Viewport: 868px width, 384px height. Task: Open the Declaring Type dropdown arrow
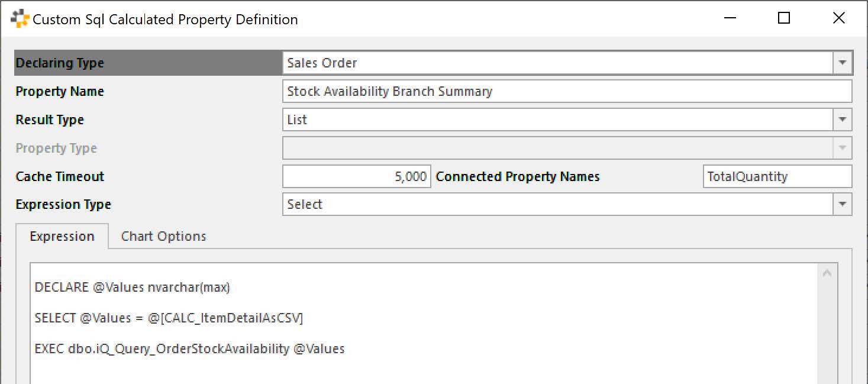[x=843, y=63]
